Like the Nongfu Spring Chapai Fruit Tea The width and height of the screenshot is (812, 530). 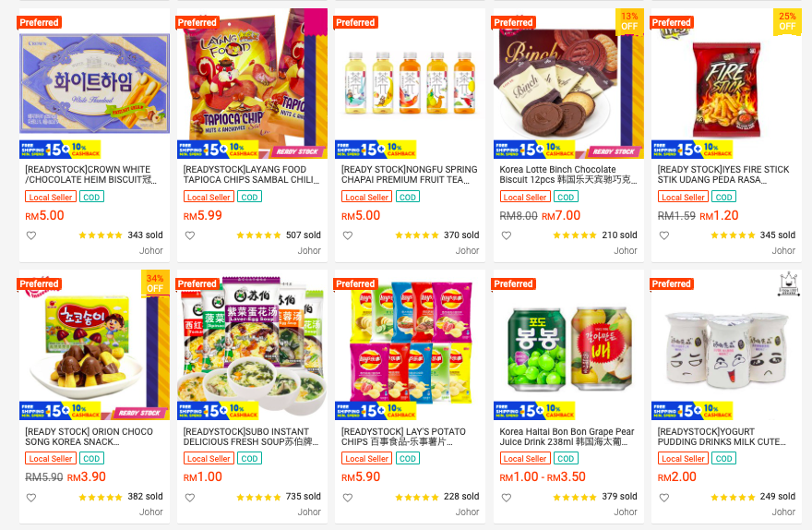[x=348, y=235]
